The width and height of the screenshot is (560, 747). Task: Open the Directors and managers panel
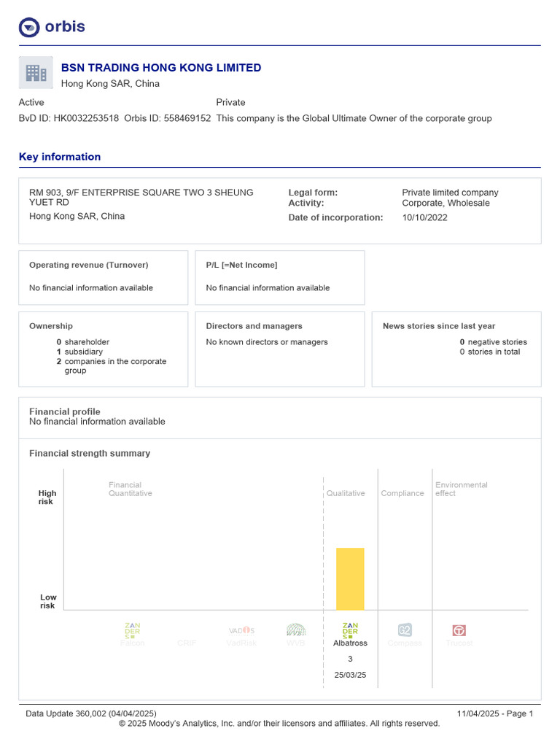click(280, 349)
